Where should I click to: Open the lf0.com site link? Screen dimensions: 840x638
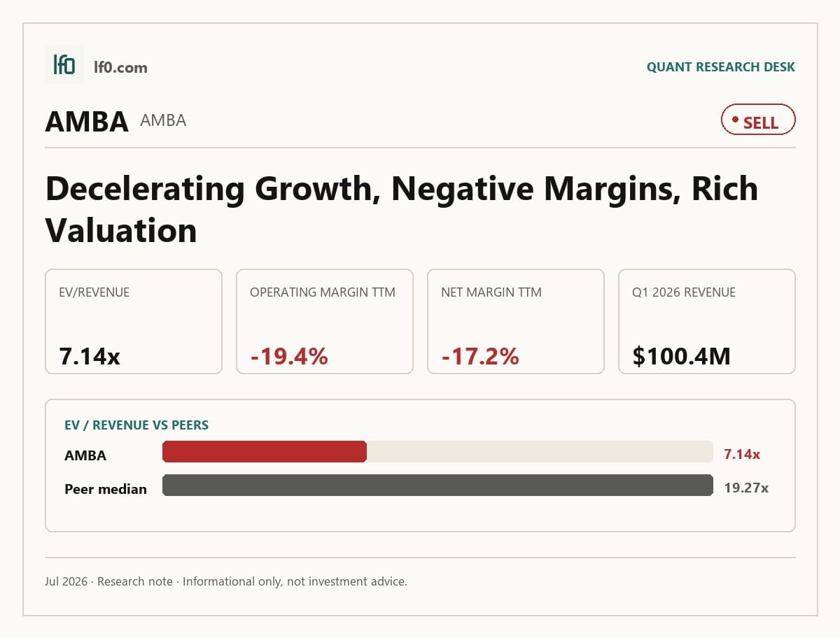120,67
